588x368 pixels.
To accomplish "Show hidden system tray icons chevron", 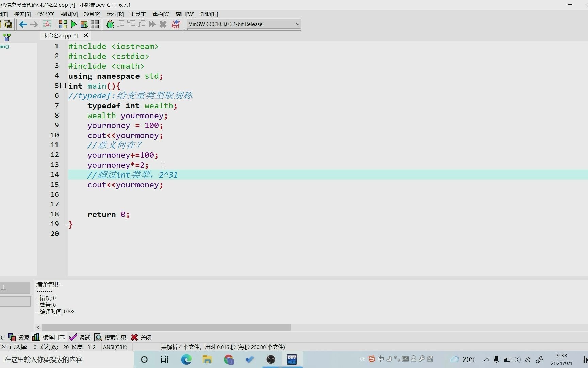I will [487, 359].
